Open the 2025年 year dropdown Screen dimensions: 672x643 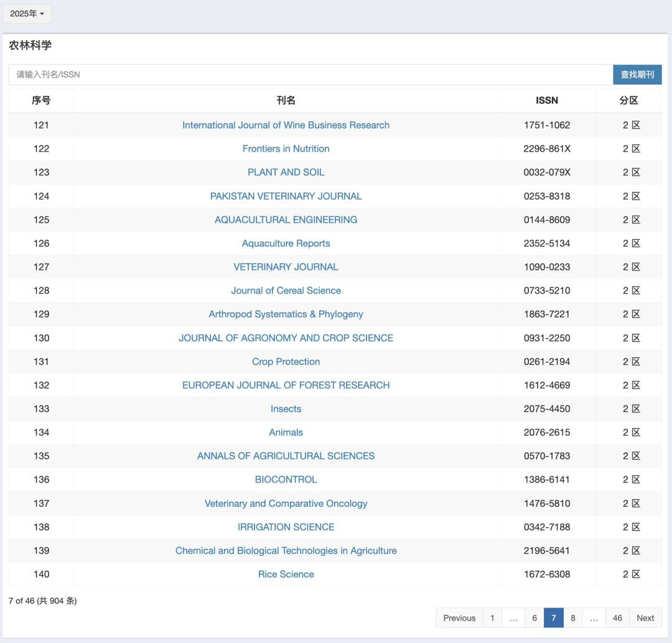(27, 14)
